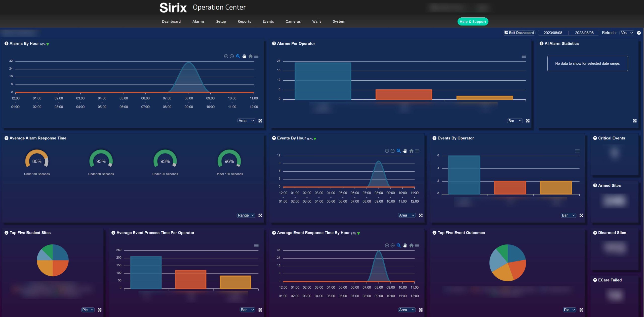Expand AI Alarm Statistics widget fullscreen

tap(635, 121)
